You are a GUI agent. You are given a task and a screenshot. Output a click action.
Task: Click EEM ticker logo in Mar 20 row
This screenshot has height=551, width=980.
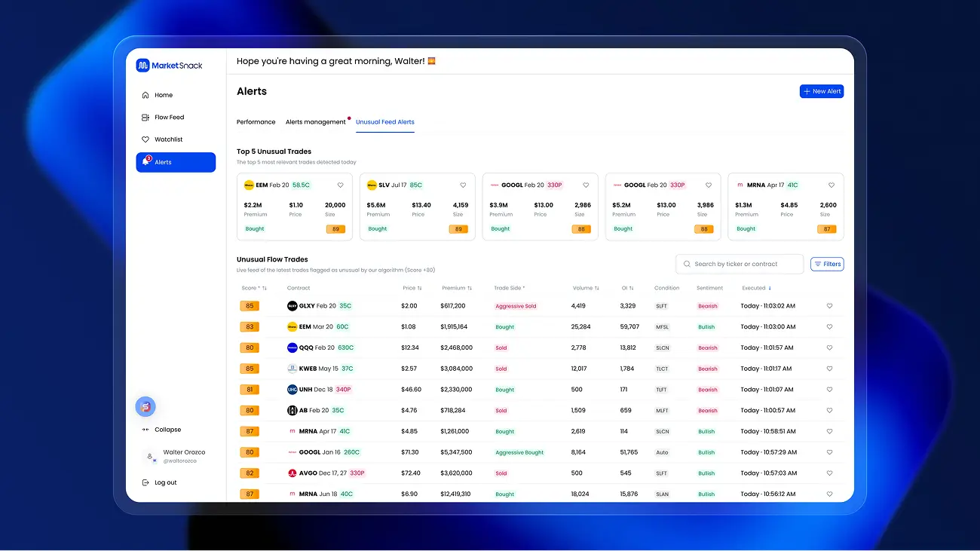pyautogui.click(x=292, y=327)
